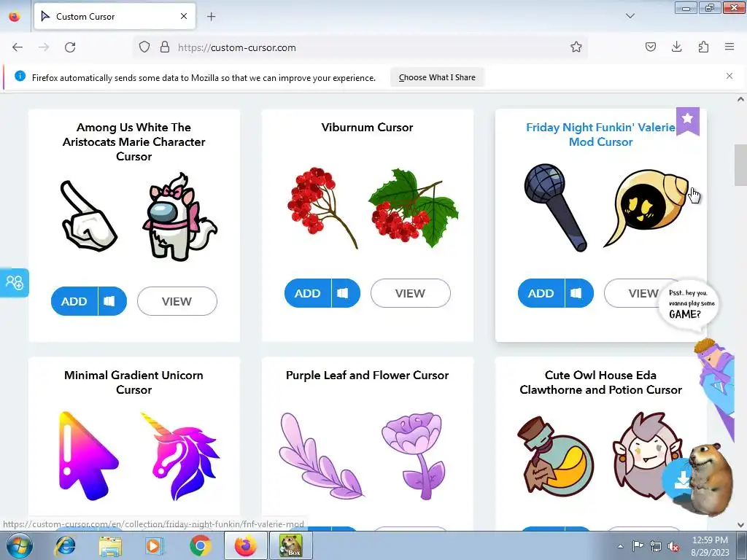This screenshot has height=560, width=747.
Task: Click the vertical scrollbar thumb
Action: pos(740,165)
